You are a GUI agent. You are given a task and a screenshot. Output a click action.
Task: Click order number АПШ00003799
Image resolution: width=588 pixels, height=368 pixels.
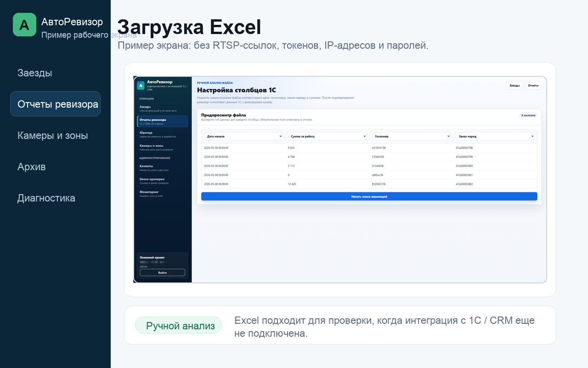coord(464,157)
